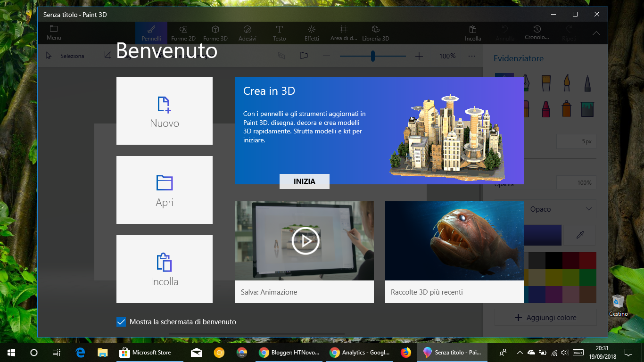
Task: Pick the bright red color swatch
Action: [588, 261]
